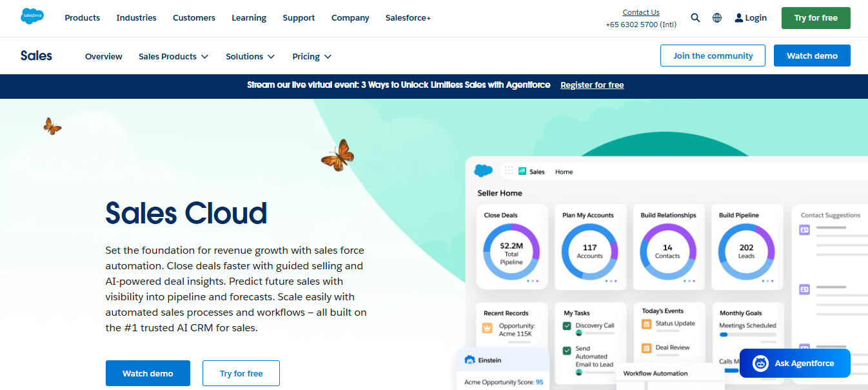Click the Status Update calendar icon
This screenshot has width=868, height=390.
point(647,323)
